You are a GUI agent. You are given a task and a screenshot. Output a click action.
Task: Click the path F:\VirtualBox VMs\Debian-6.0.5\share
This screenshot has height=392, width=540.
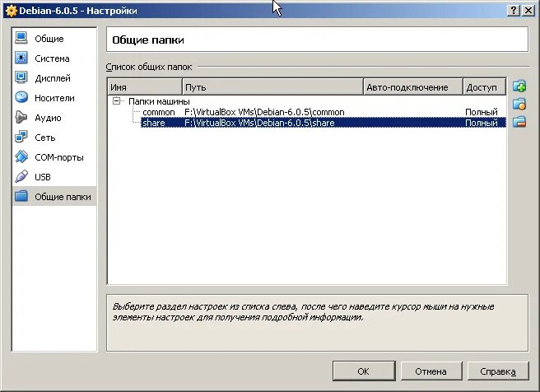pyautogui.click(x=259, y=123)
